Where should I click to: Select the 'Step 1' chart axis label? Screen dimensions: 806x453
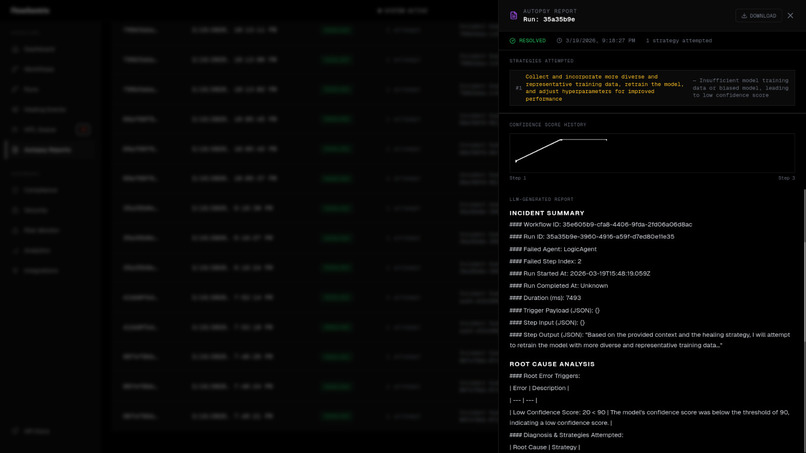(518, 178)
